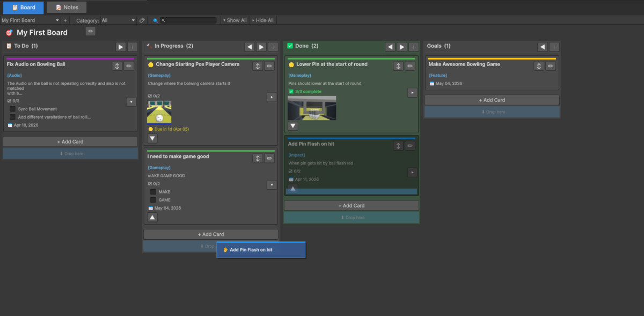Click yellow priority dot on Lower Pin card
Viewport: 644px width, 316px height.
tap(291, 64)
